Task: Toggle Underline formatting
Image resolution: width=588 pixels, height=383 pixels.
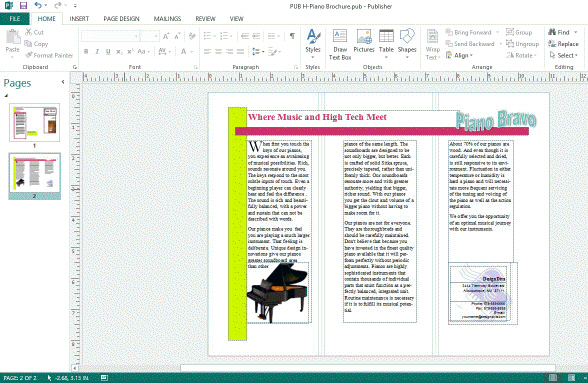Action: (108, 51)
